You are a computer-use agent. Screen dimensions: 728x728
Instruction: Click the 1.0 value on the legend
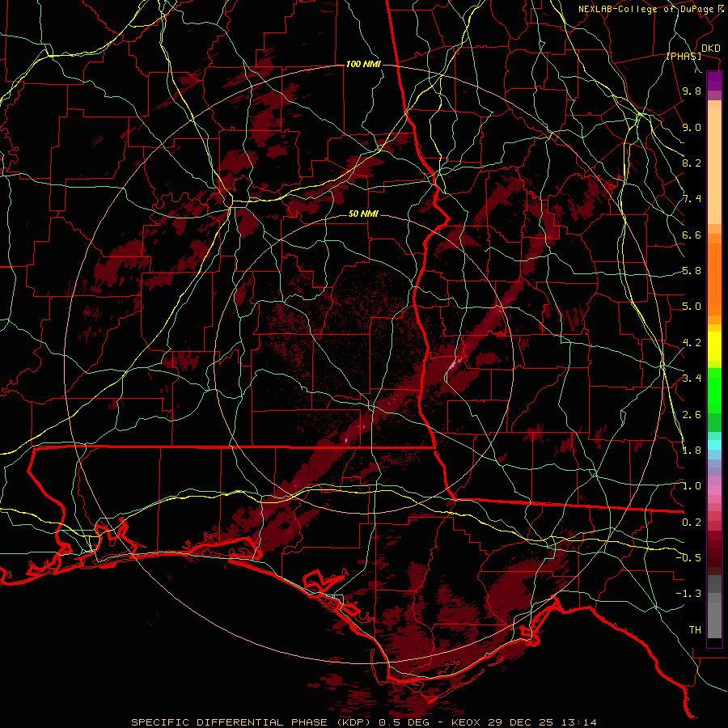[692, 486]
